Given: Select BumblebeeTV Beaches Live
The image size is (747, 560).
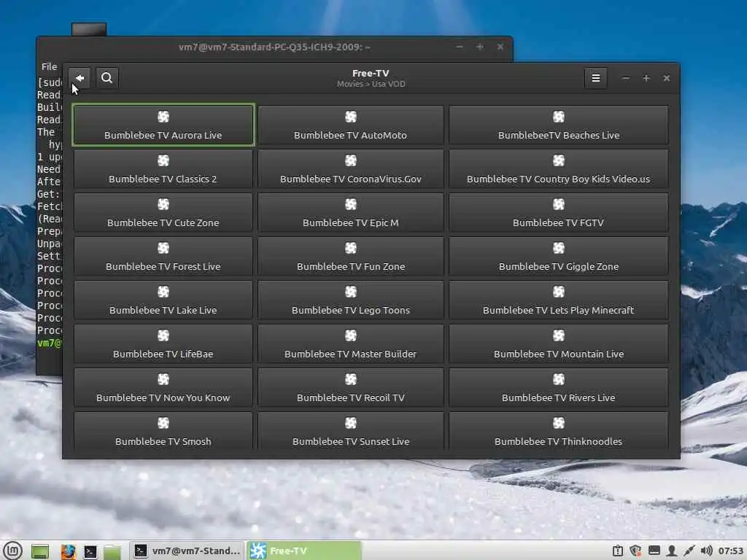Looking at the screenshot, I should (558, 125).
